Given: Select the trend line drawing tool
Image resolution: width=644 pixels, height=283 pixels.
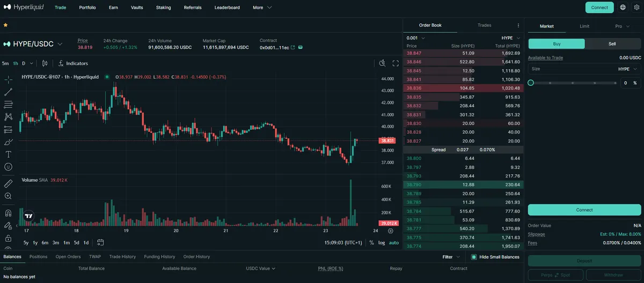Looking at the screenshot, I should (x=8, y=92).
